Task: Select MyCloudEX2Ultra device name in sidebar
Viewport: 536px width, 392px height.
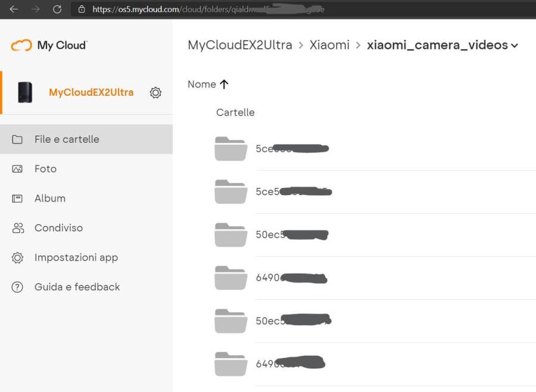Action: [x=91, y=93]
